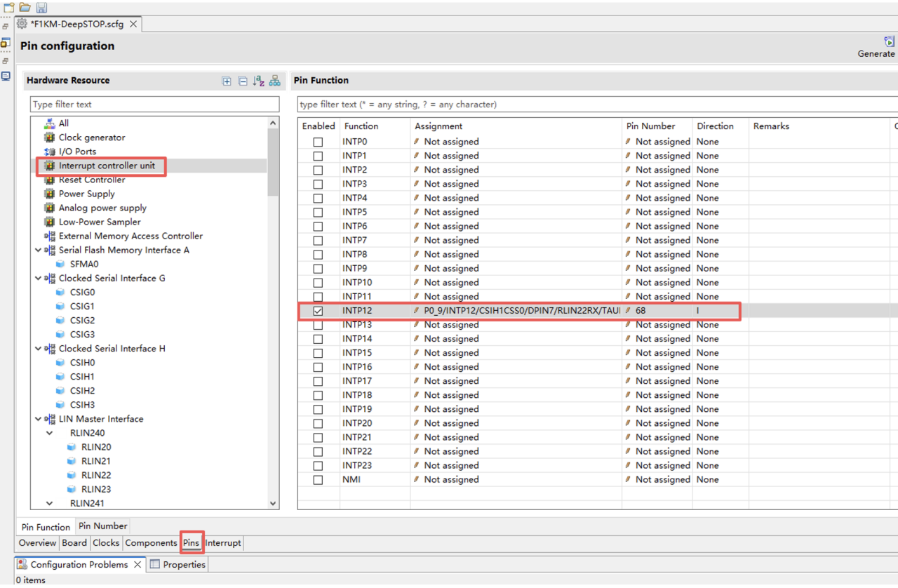The height and width of the screenshot is (588, 898).
Task: Collapse the Serial Flash Memory Interface A node
Action: (38, 250)
